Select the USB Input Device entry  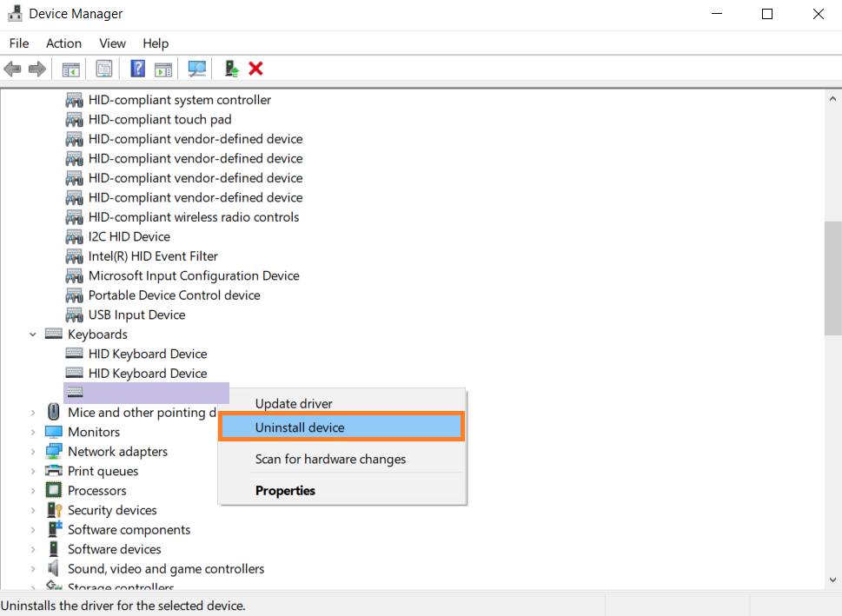pos(136,315)
